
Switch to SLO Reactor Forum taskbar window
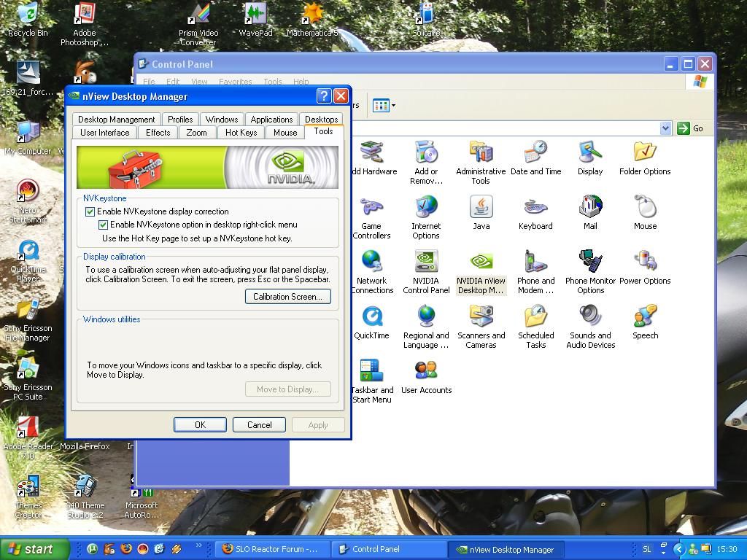click(271, 549)
